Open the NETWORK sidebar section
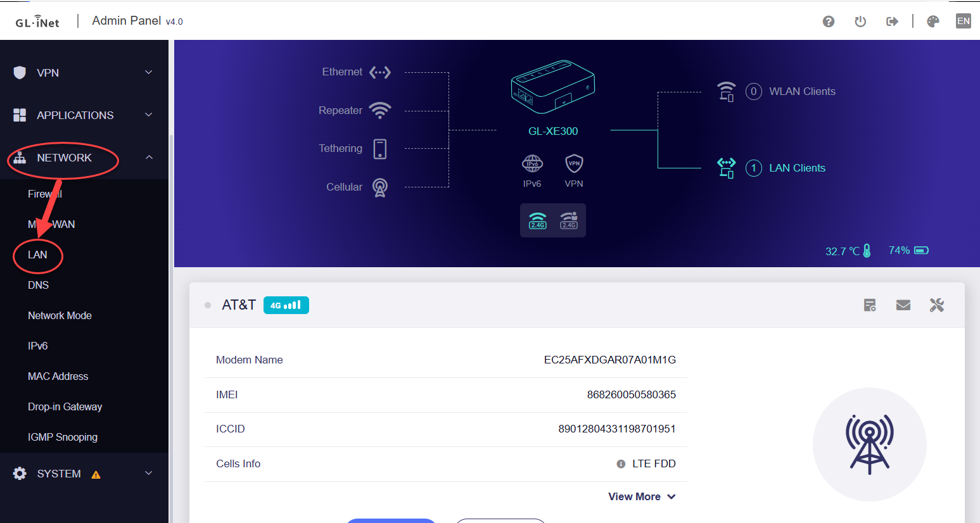 tap(64, 158)
